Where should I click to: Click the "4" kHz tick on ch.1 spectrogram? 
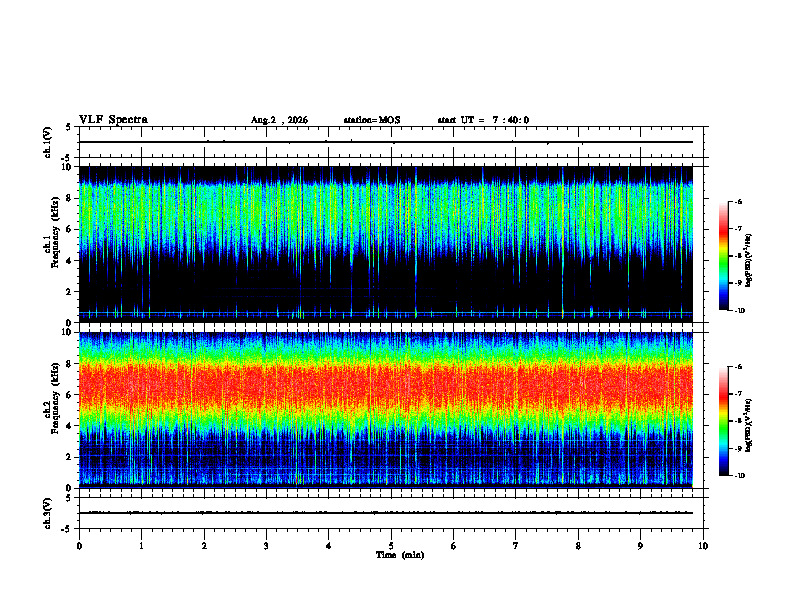click(x=71, y=261)
